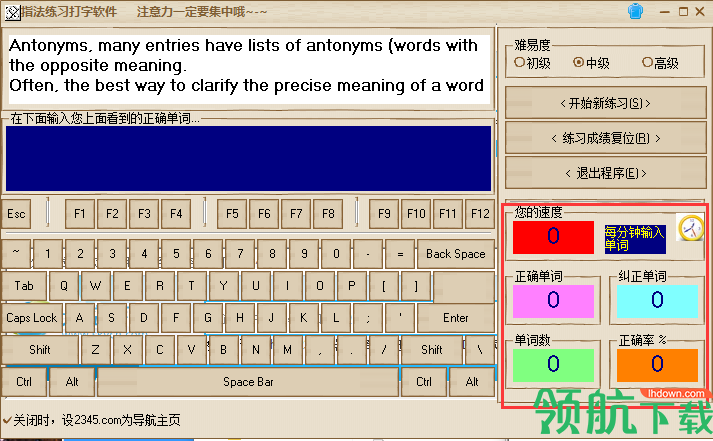
Task: Click the M key
Action: [x=288, y=350]
